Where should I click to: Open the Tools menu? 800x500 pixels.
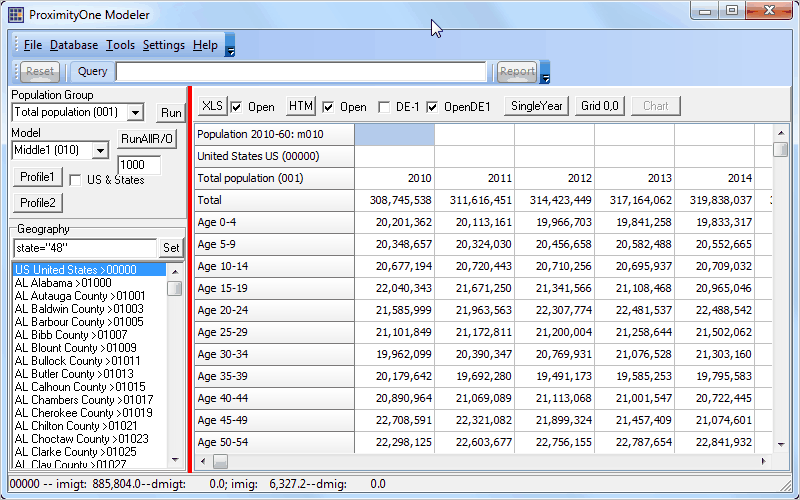pyautogui.click(x=120, y=45)
